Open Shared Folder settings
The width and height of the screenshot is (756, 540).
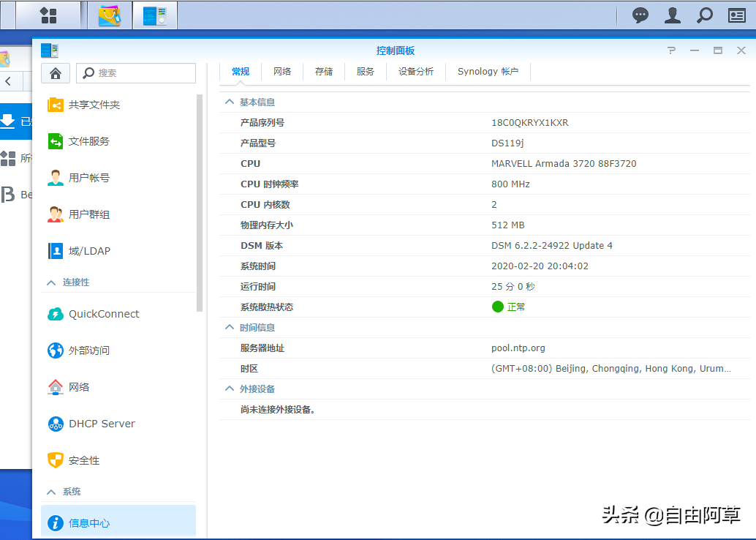tap(84, 105)
